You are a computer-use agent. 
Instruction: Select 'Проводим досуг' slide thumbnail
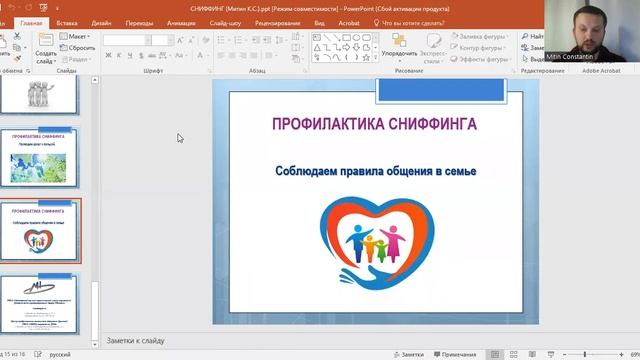(39, 158)
